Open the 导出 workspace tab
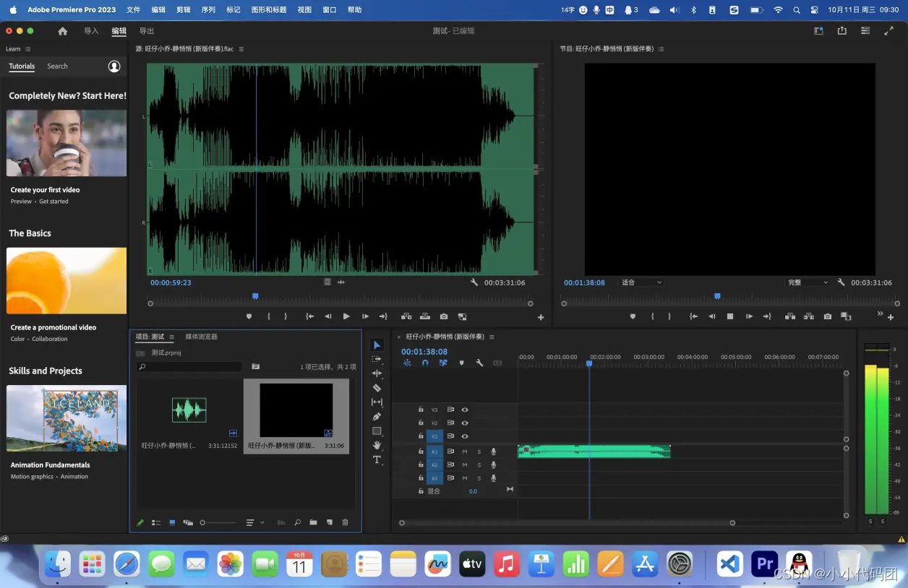The width and height of the screenshot is (908, 588). point(147,31)
